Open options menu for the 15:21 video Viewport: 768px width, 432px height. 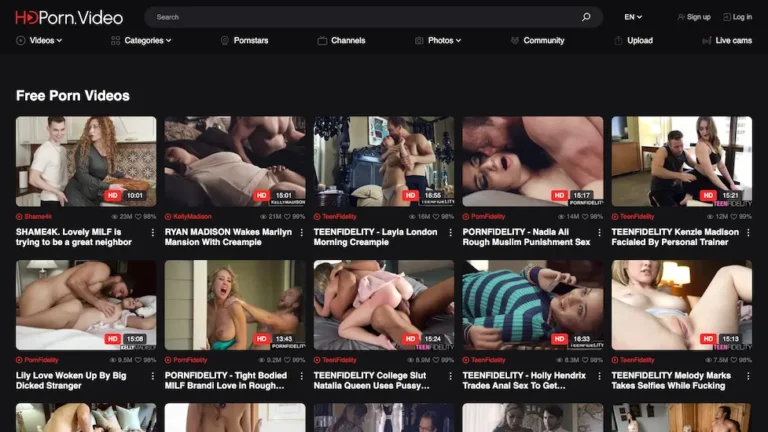pos(748,233)
